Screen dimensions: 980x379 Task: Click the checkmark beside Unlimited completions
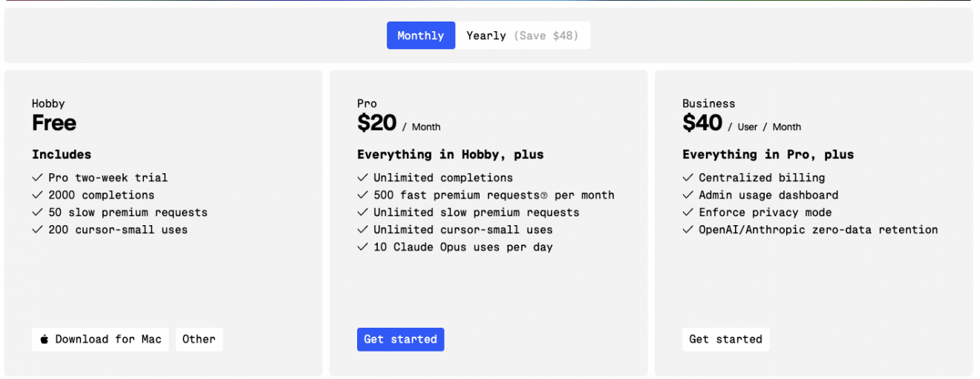[x=362, y=178]
